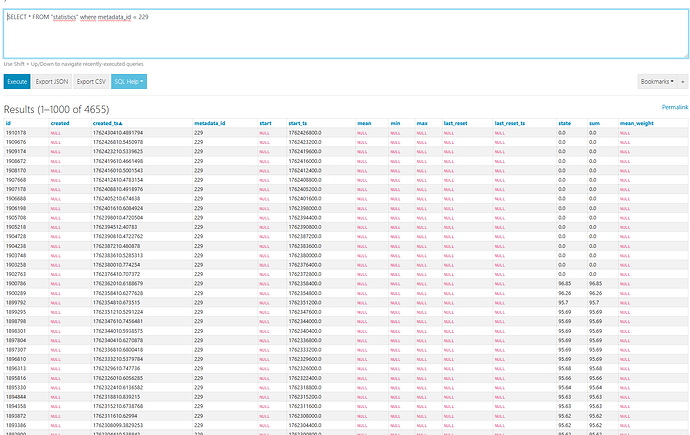Select the row with id 1910178

point(17,132)
